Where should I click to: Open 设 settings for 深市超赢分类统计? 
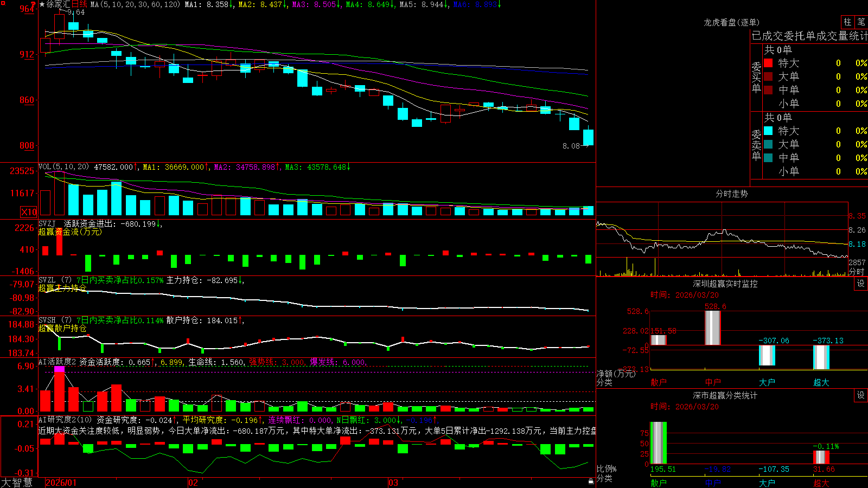coord(861,395)
